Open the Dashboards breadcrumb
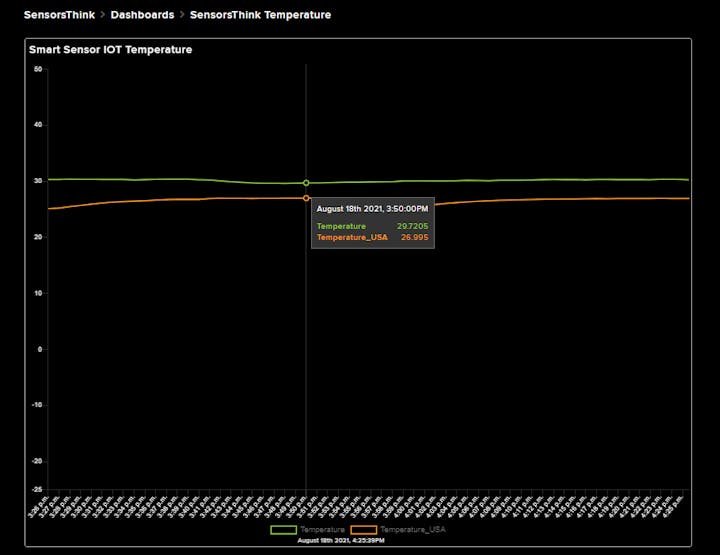 point(142,15)
